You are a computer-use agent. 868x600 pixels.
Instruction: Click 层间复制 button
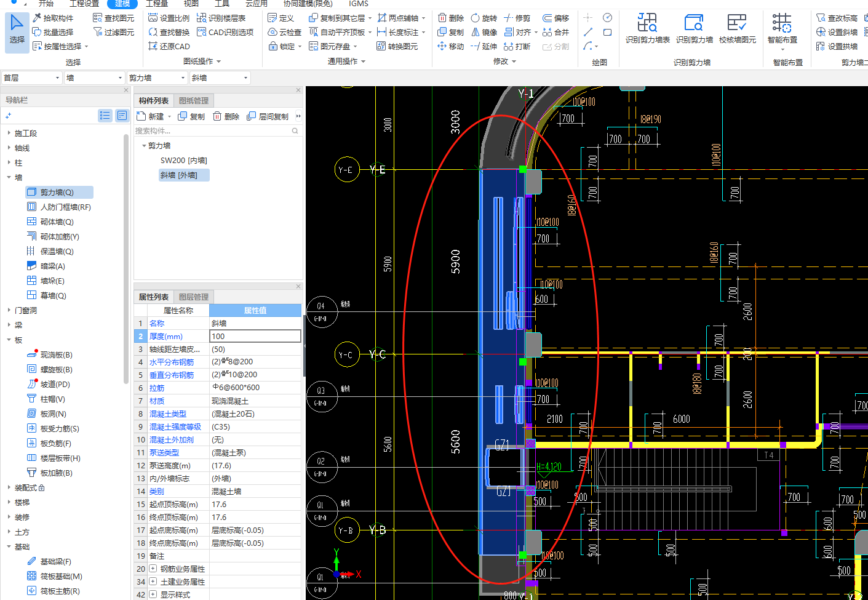tap(268, 116)
